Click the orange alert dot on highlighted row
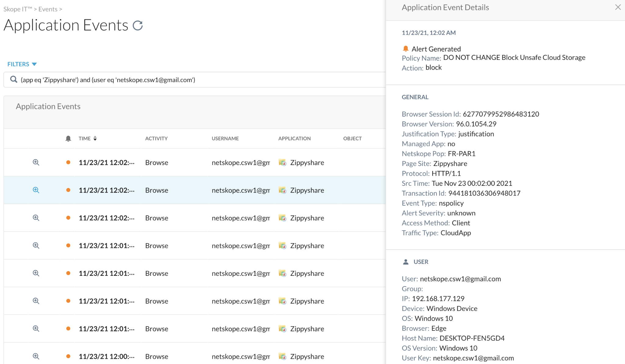 pos(68,190)
